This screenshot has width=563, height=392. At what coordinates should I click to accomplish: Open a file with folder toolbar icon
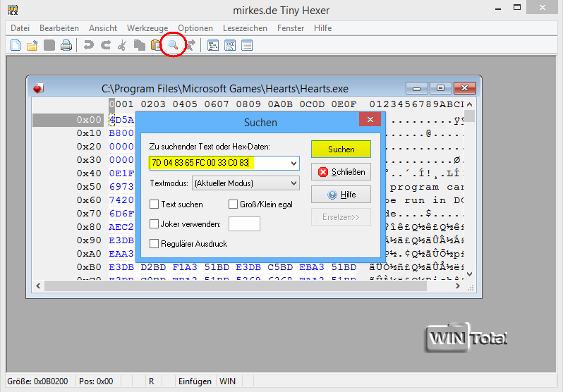[x=32, y=46]
